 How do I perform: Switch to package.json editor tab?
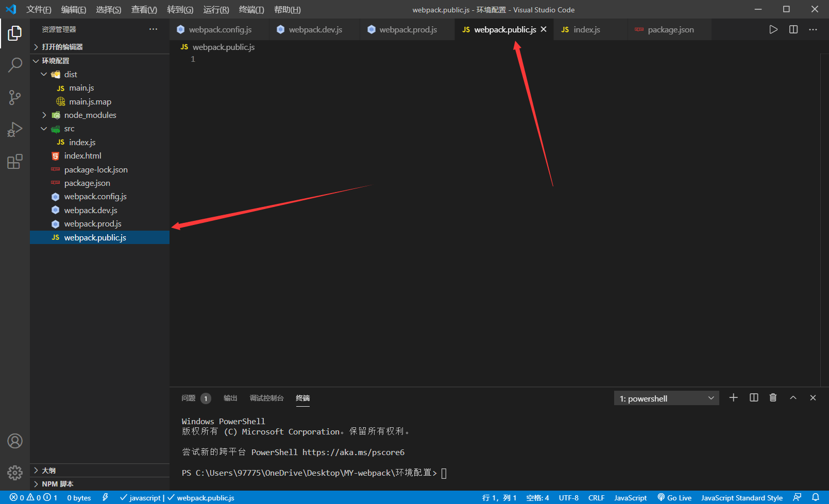[670, 29]
